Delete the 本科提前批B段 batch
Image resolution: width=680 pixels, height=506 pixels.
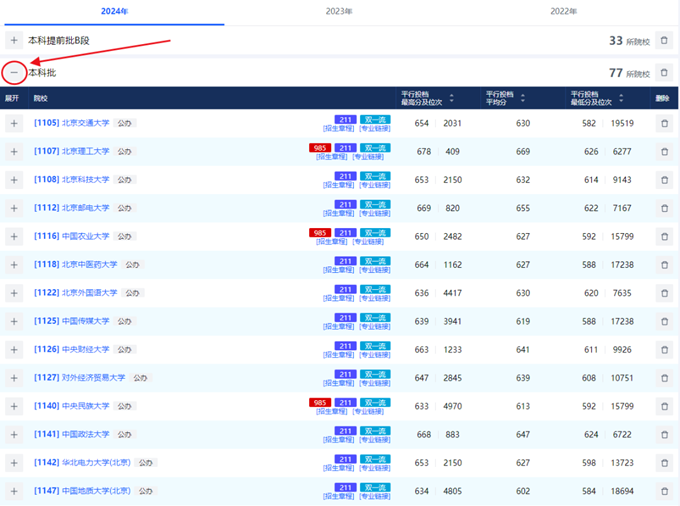pyautogui.click(x=664, y=40)
